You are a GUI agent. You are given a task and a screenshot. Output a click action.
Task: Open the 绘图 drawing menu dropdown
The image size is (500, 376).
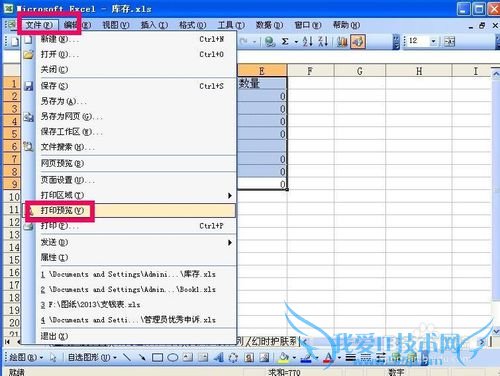click(x=26, y=358)
